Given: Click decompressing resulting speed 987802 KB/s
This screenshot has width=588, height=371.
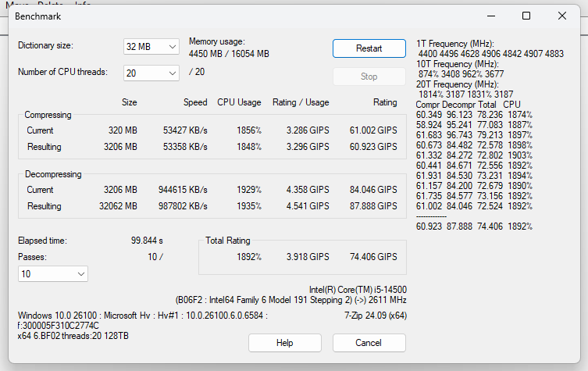Looking at the screenshot, I should [x=183, y=206].
